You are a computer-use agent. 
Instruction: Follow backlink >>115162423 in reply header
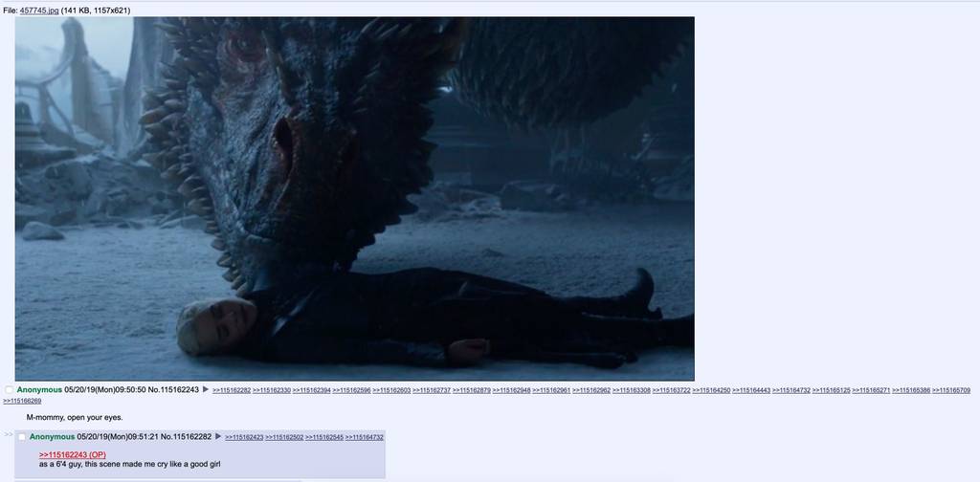coord(244,437)
